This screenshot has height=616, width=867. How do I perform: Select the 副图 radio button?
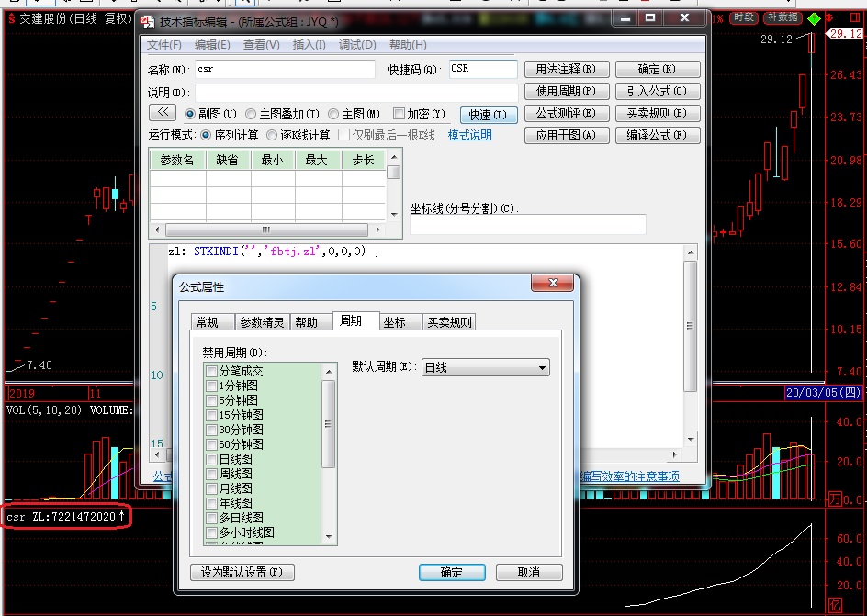click(190, 114)
